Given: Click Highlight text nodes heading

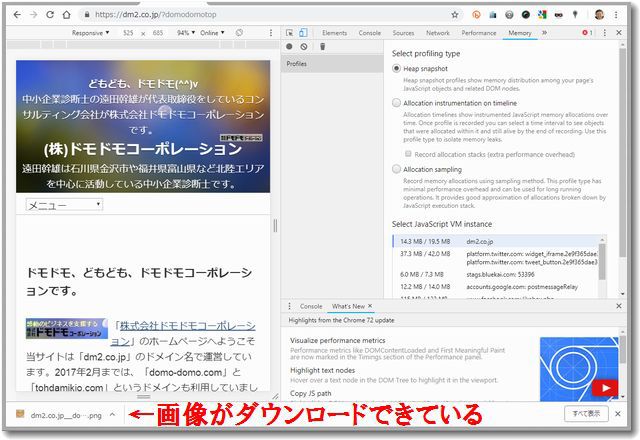Looking at the screenshot, I should [x=322, y=370].
